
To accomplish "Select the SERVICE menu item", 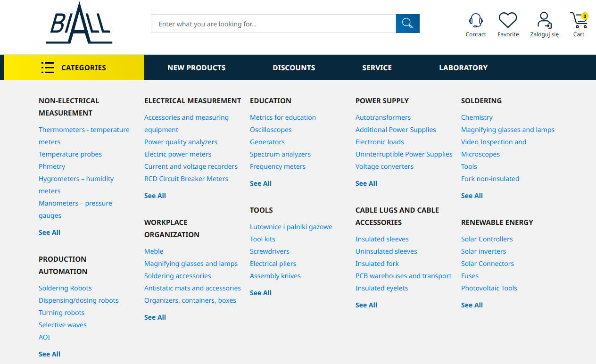I will coord(377,67).
